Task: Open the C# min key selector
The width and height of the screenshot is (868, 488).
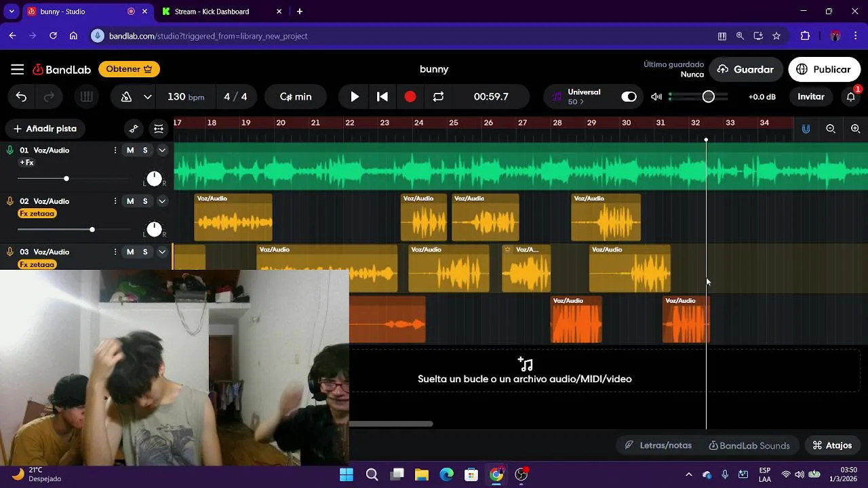Action: (296, 97)
